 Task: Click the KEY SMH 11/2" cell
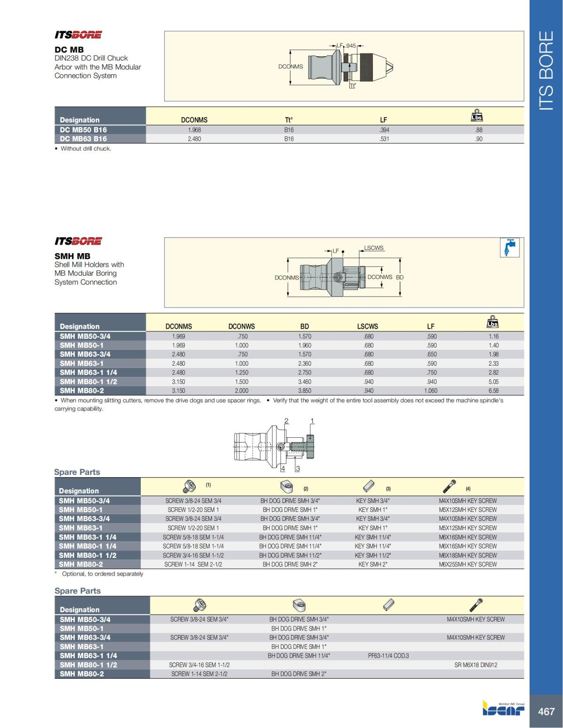point(373,555)
